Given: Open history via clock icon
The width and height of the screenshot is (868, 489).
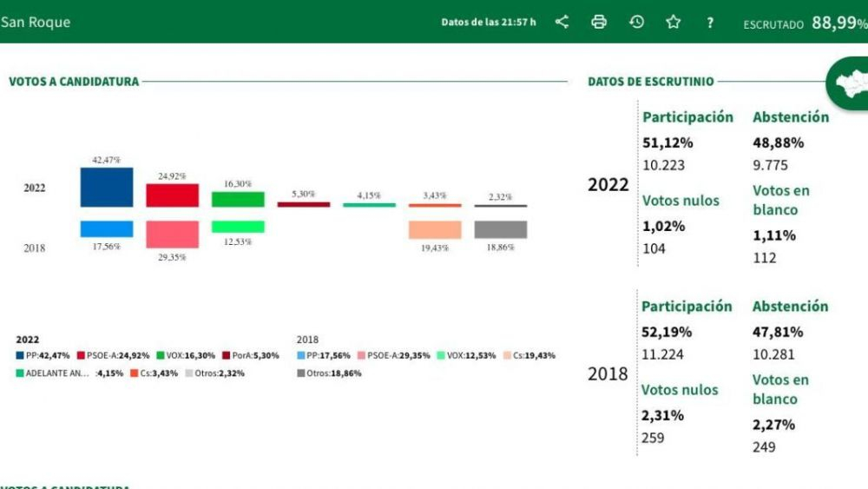Looking at the screenshot, I should click(x=636, y=23).
